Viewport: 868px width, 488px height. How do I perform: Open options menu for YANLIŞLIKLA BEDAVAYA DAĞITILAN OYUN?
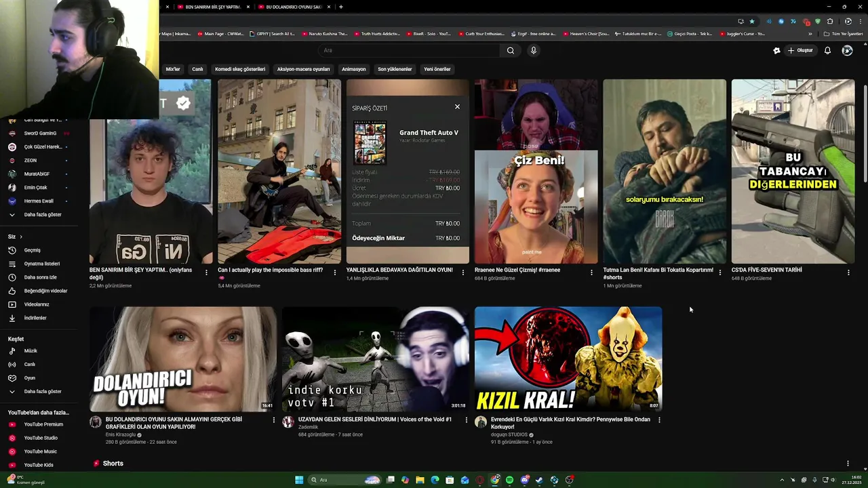tap(463, 272)
